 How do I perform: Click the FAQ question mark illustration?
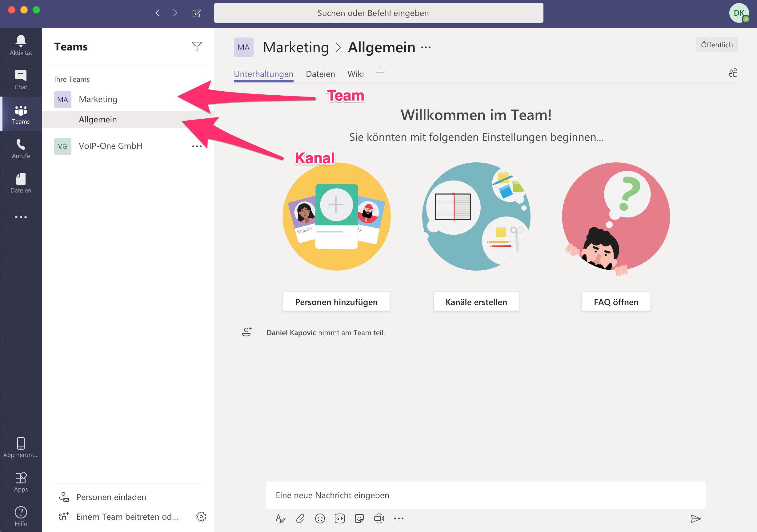click(x=616, y=219)
